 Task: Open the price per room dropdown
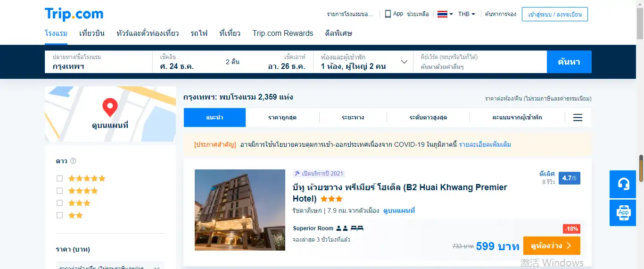[x=110, y=267]
